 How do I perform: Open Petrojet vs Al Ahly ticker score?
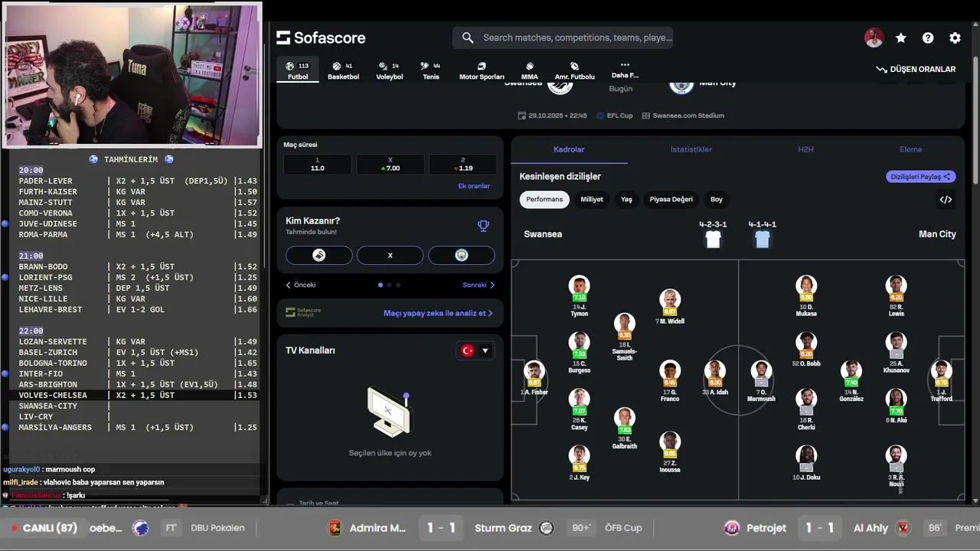pyautogui.click(x=819, y=528)
